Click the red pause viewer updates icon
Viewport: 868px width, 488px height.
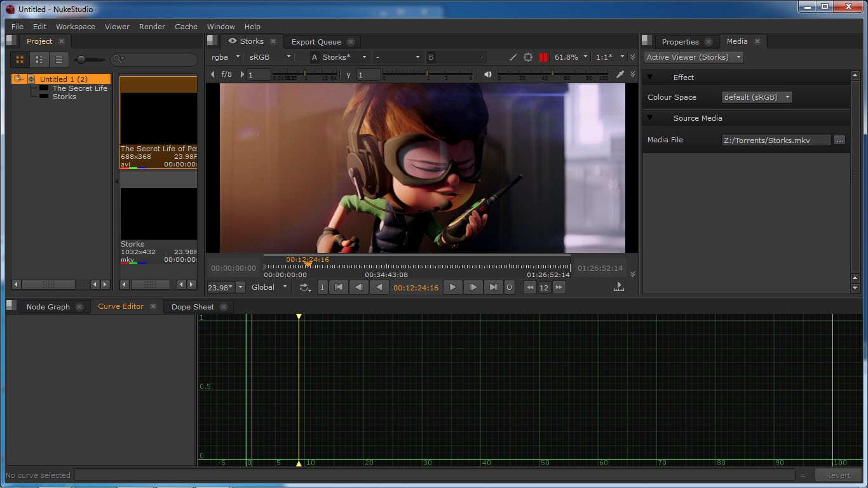tap(543, 57)
